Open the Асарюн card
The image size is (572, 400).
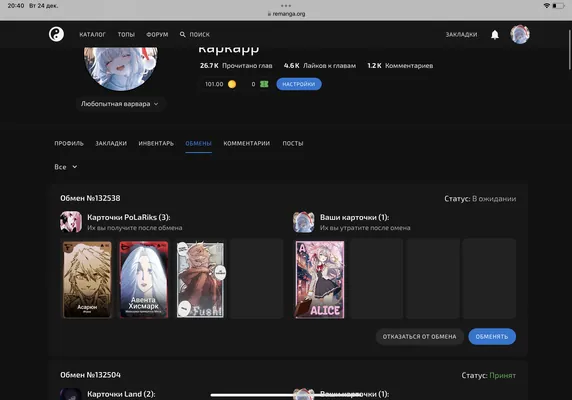click(87, 279)
